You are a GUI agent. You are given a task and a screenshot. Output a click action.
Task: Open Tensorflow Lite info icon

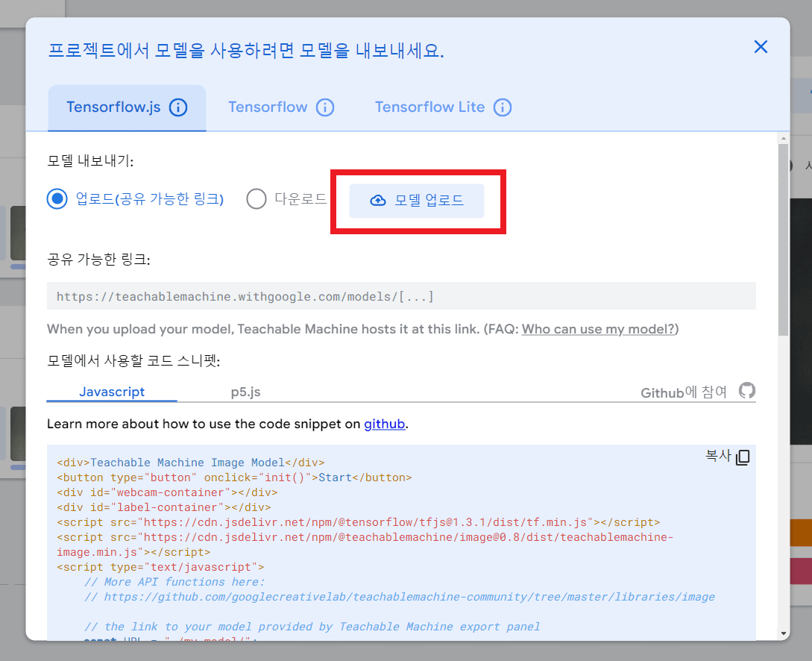click(503, 107)
